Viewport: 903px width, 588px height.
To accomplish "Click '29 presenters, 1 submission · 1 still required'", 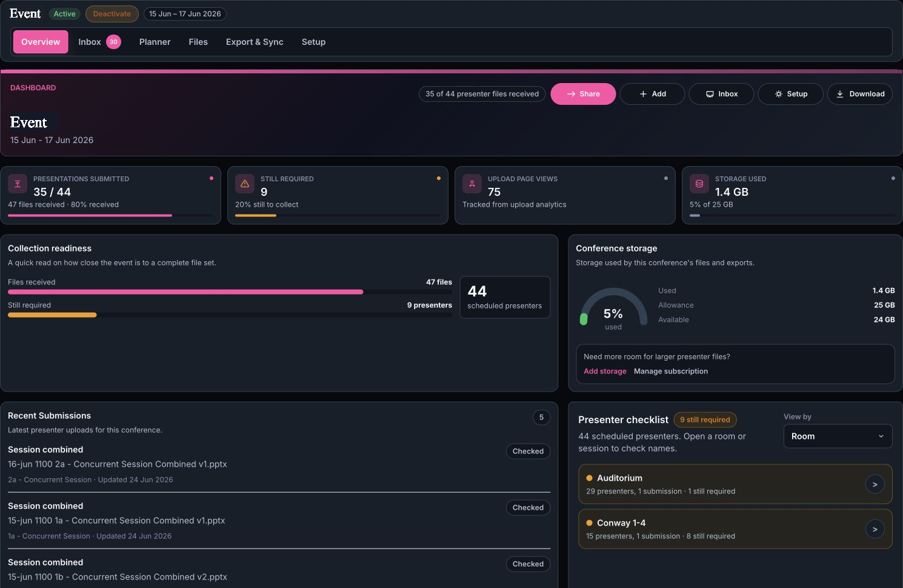I will (661, 492).
